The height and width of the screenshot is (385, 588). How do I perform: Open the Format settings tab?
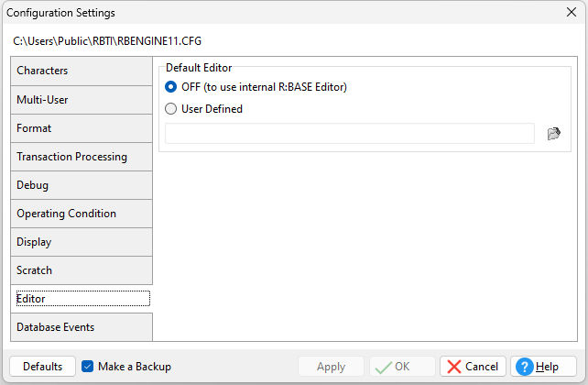82,128
